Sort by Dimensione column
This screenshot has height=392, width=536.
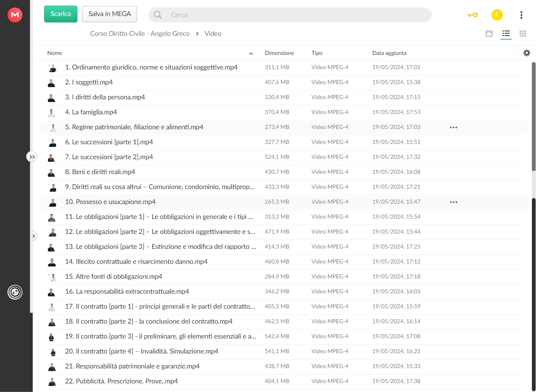coord(279,53)
